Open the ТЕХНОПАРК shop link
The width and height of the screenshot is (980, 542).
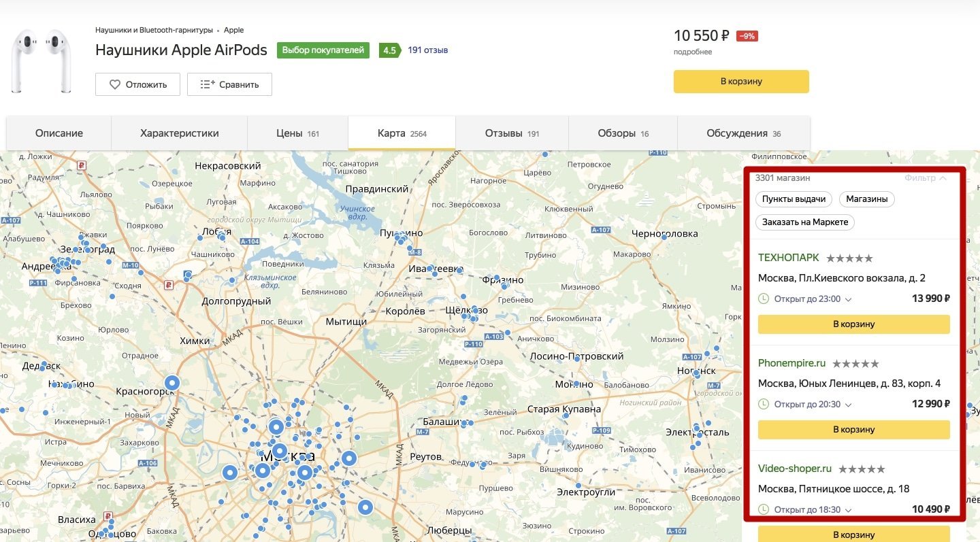pyautogui.click(x=789, y=258)
